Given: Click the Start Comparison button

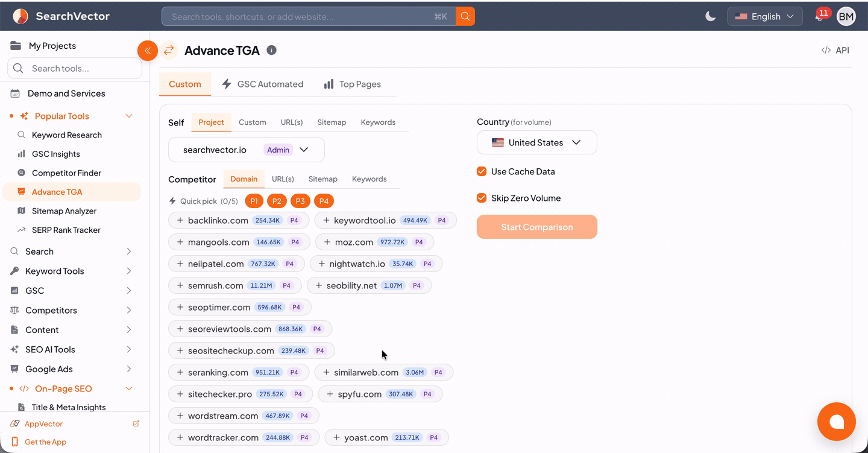Looking at the screenshot, I should pyautogui.click(x=537, y=227).
